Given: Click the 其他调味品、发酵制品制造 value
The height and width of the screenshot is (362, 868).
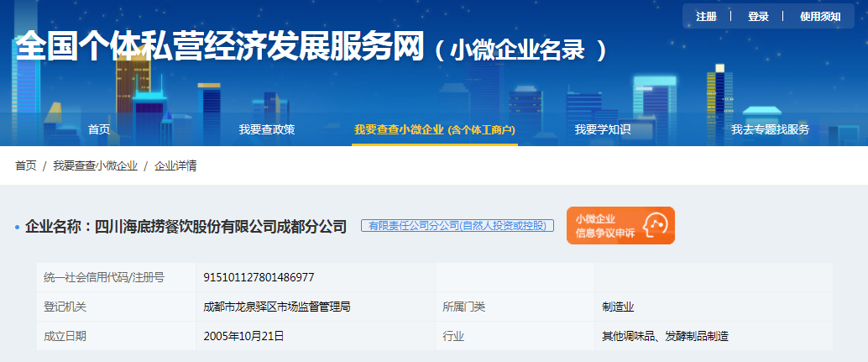Looking at the screenshot, I should [x=666, y=336].
